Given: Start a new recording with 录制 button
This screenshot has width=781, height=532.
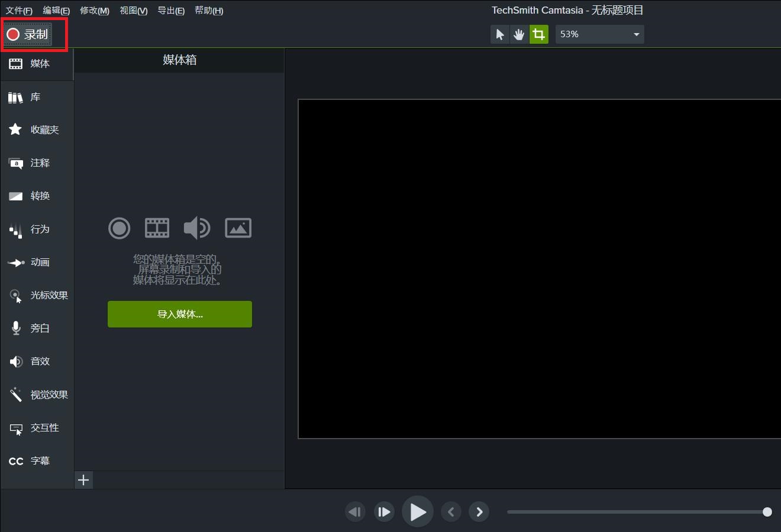Looking at the screenshot, I should click(28, 34).
